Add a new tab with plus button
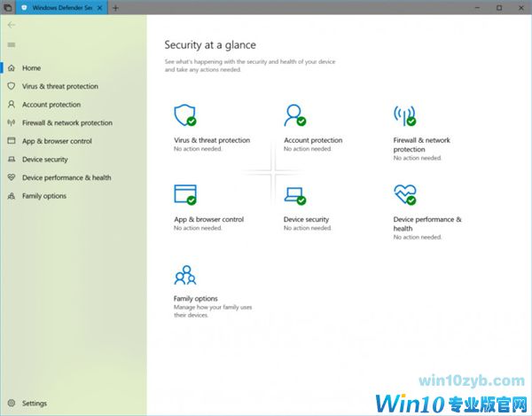The height and width of the screenshot is (416, 532). 115,8
